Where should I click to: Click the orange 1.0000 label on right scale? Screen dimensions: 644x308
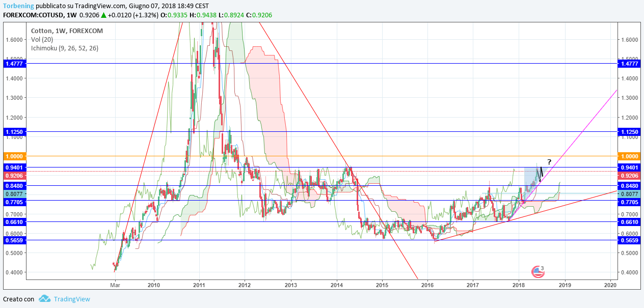tap(629, 156)
